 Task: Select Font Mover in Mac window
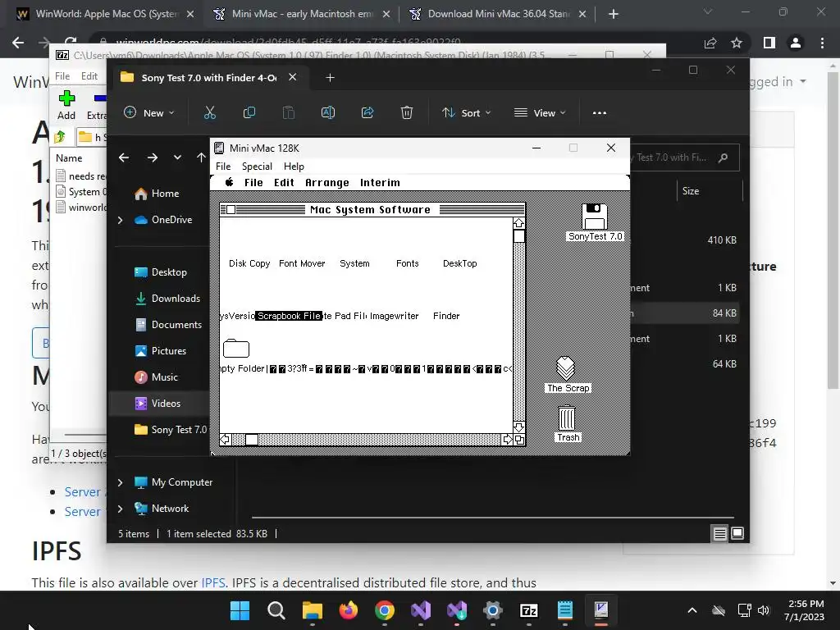302,263
